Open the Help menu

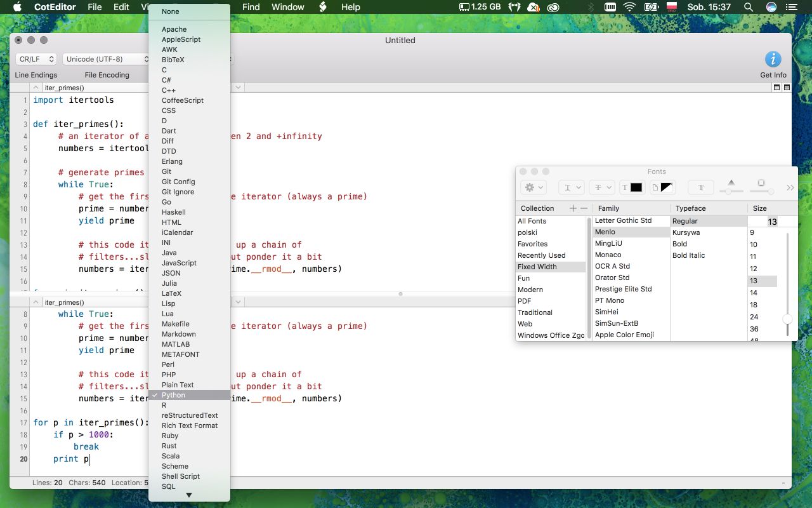(x=350, y=7)
